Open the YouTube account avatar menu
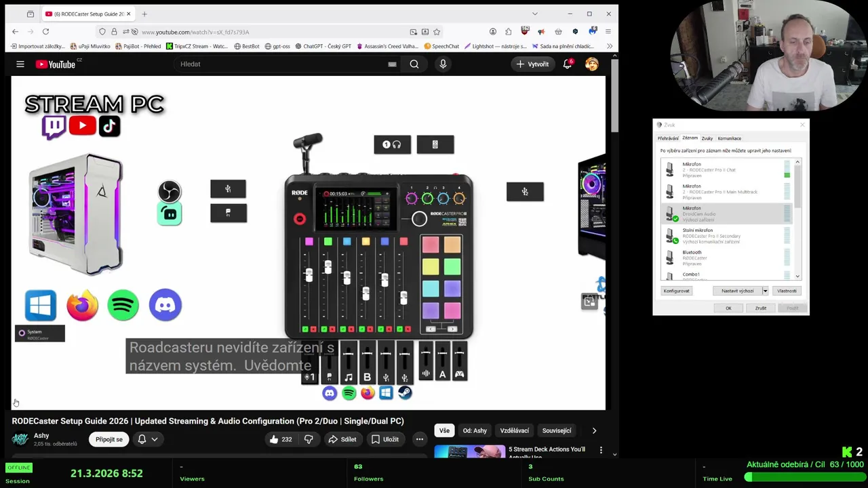The image size is (868, 488). (x=592, y=64)
